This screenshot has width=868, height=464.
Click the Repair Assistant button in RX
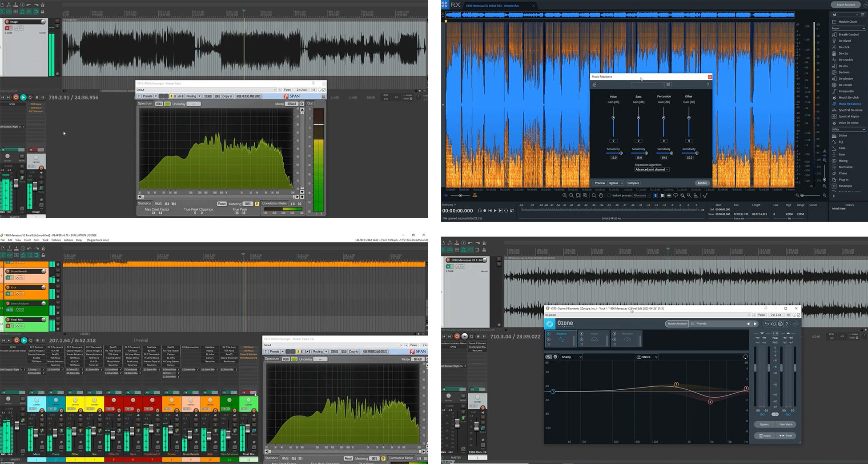click(x=846, y=5)
